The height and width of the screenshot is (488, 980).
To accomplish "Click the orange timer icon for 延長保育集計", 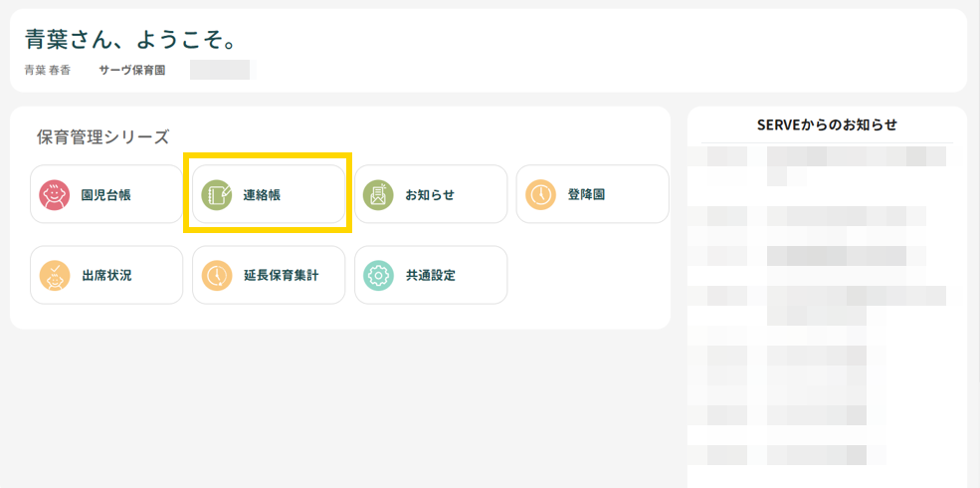I will pos(216,275).
